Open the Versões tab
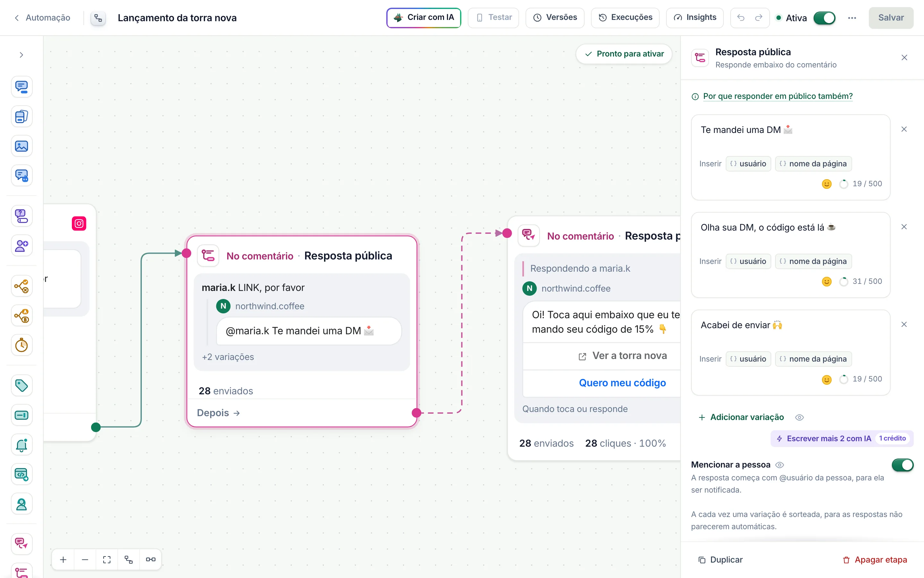This screenshot has height=578, width=924. click(555, 18)
